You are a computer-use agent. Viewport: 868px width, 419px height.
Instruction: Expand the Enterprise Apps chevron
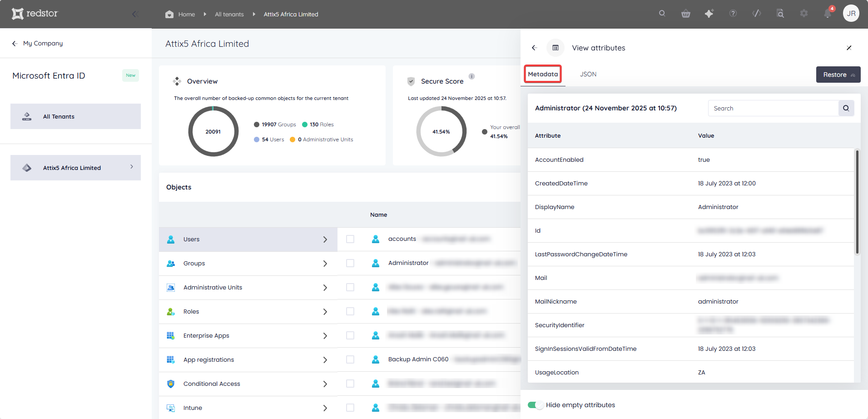[325, 336]
